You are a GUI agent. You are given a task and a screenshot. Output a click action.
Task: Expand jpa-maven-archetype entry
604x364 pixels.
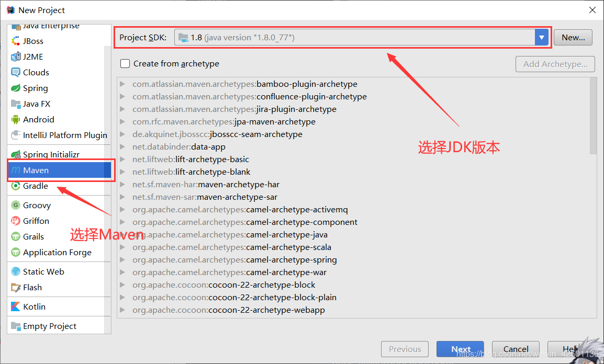tap(122, 121)
